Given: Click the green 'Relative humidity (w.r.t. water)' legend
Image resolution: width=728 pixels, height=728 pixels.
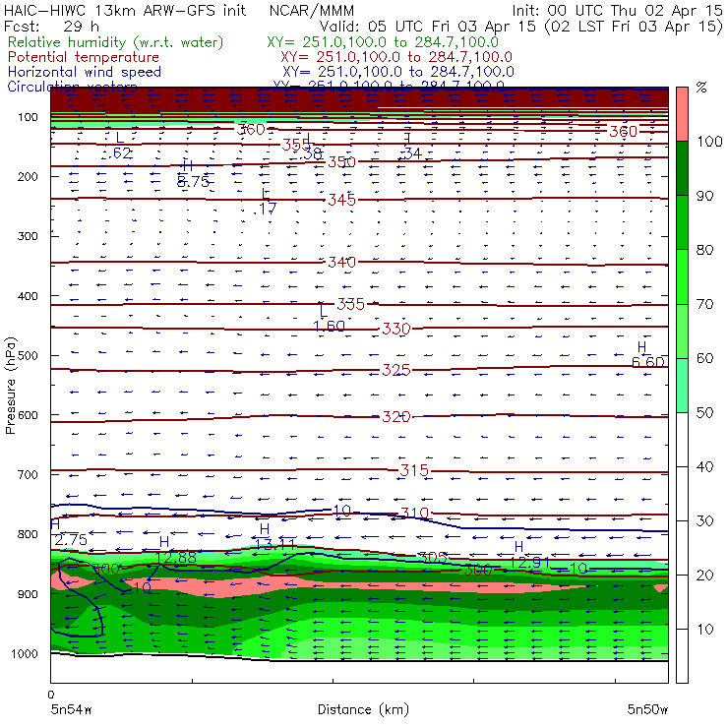Looking at the screenshot, I should [x=115, y=42].
